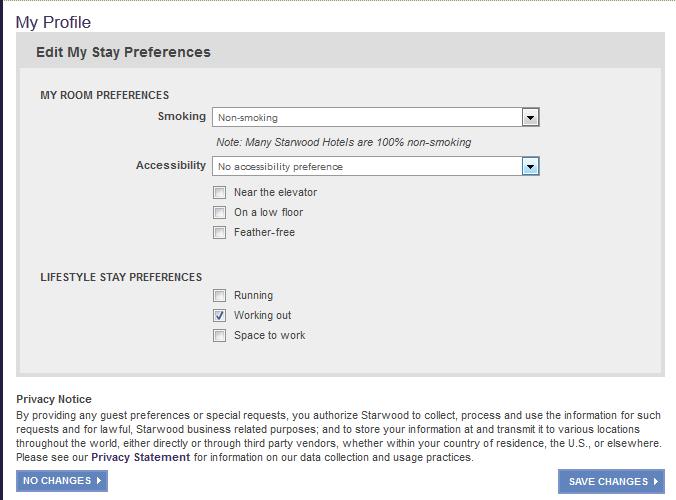Click the 'No accessibility preference' field

click(367, 166)
